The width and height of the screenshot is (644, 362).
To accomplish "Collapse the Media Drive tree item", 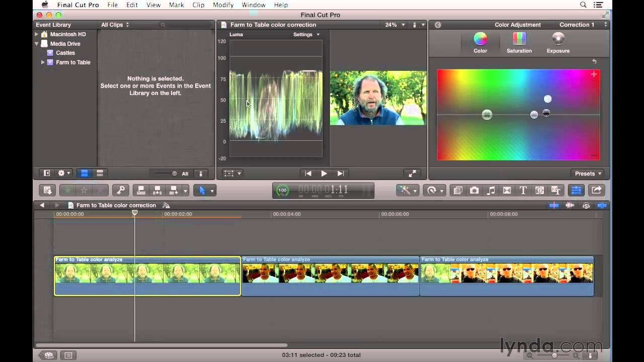I will coord(36,44).
